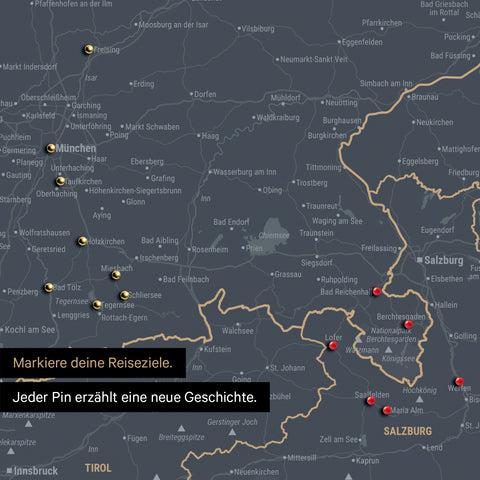Click the Innsbruck city square marker
Viewport: 480px width, 480px height.
point(9,471)
